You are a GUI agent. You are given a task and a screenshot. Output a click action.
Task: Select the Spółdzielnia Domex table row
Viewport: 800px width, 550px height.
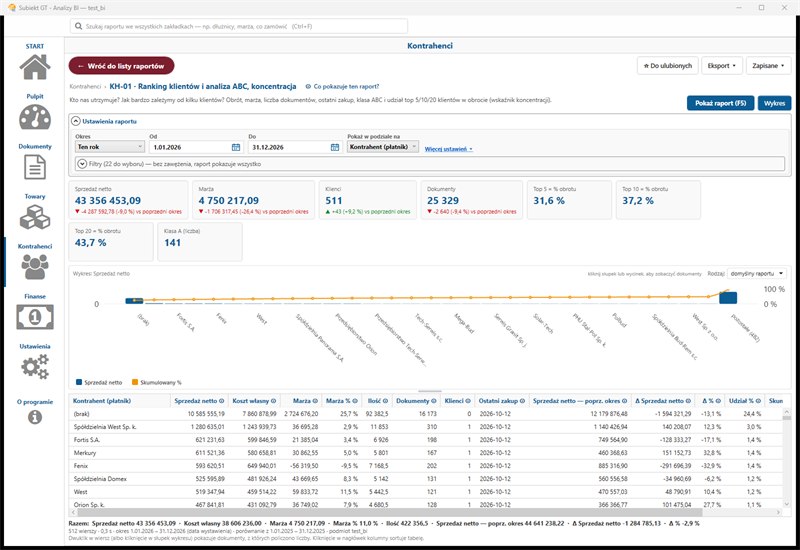(x=426, y=479)
